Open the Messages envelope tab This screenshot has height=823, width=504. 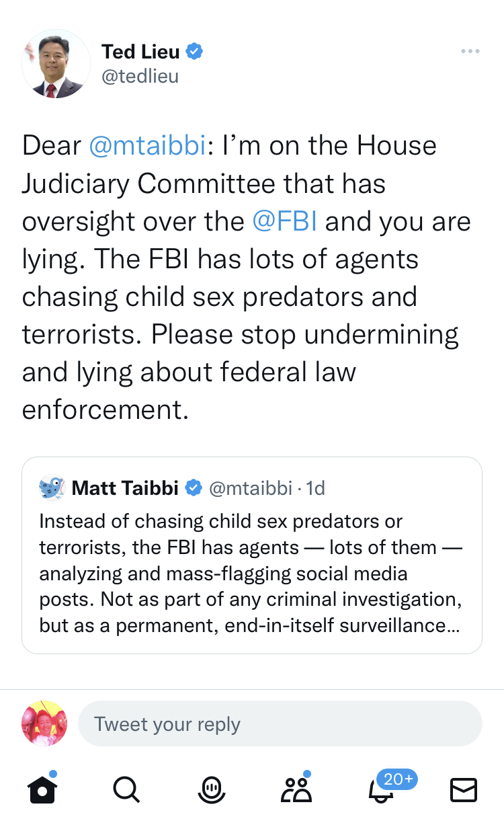tap(463, 790)
